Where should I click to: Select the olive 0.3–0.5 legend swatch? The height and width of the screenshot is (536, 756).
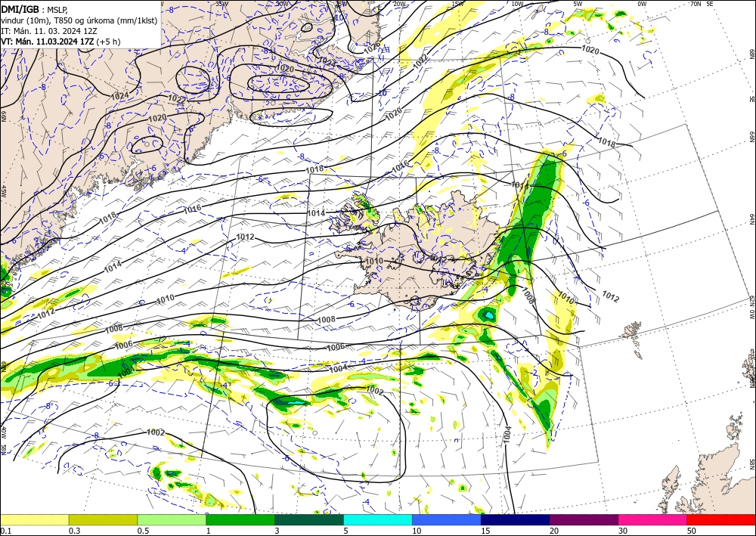pos(103,519)
